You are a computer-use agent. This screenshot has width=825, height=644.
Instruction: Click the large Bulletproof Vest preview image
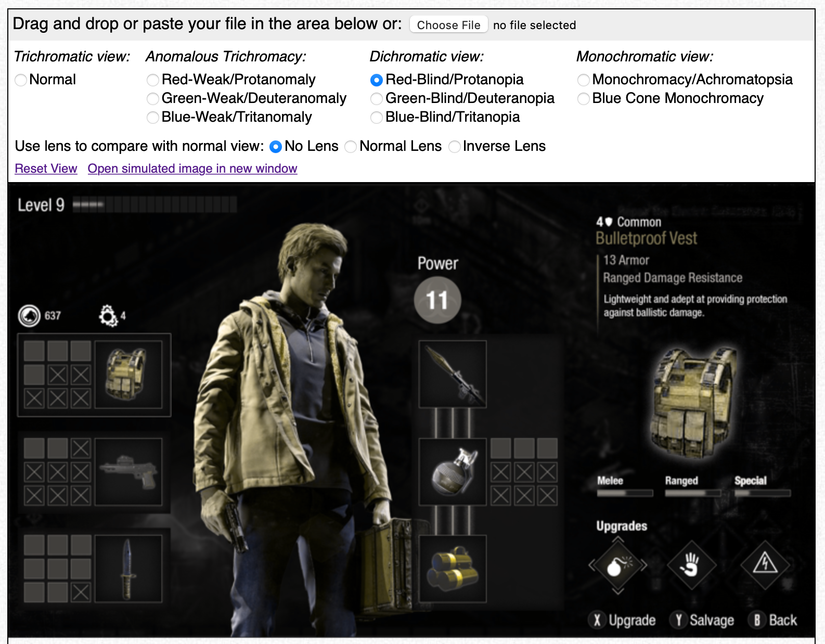click(x=694, y=403)
